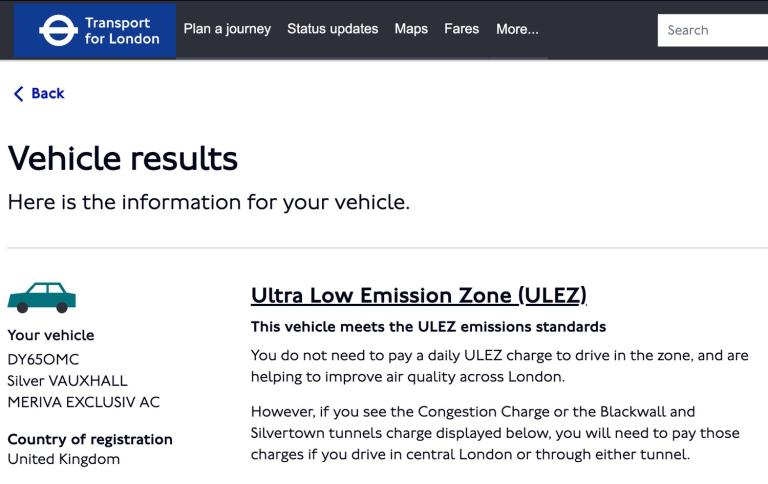Go back using the Back link
768x484 pixels.
coord(47,94)
